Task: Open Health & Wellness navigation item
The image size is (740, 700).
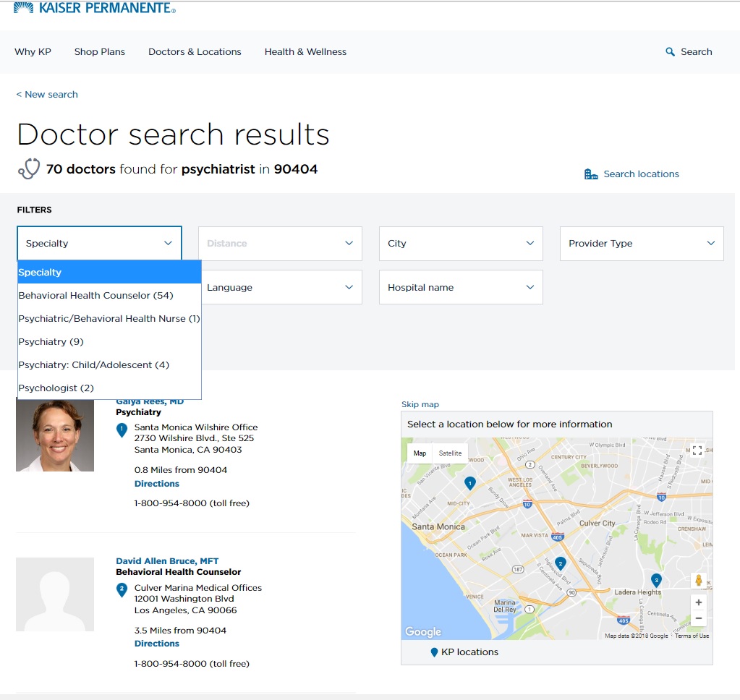Action: pos(305,52)
